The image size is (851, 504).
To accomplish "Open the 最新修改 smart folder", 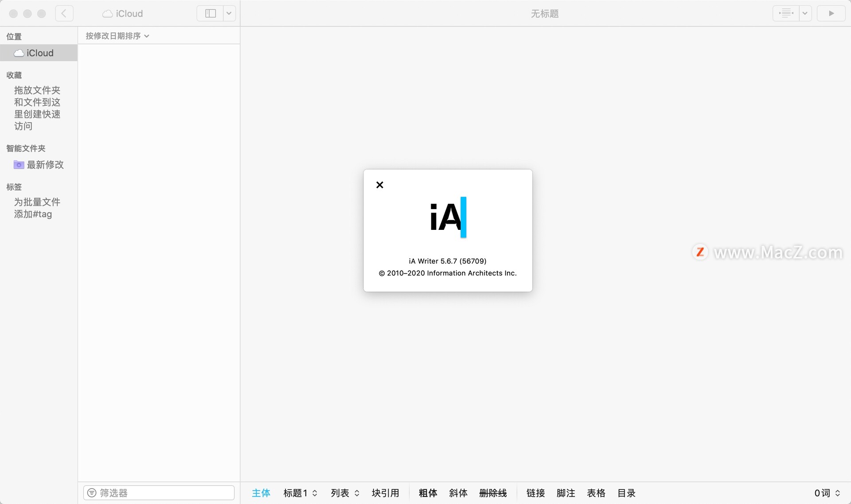I will pyautogui.click(x=39, y=165).
